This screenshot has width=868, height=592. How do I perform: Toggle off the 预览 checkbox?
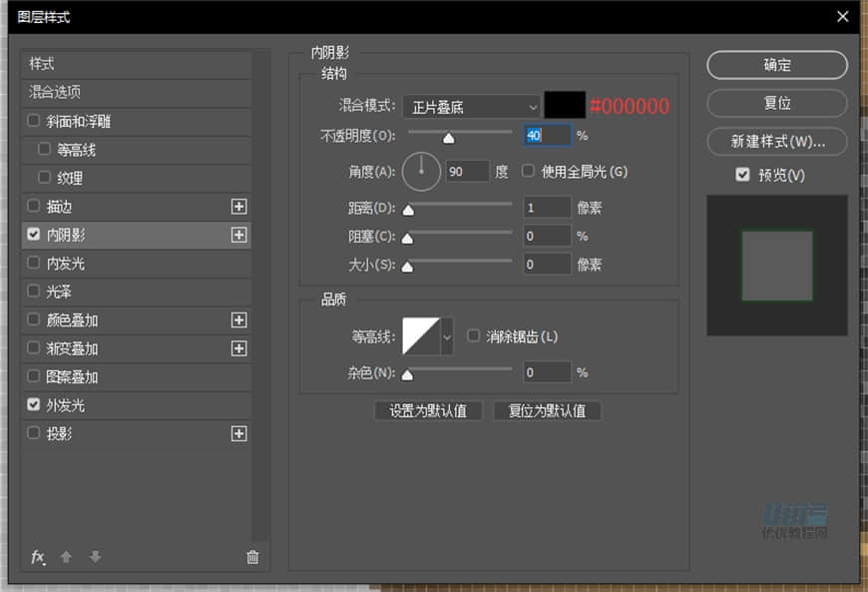click(x=742, y=175)
